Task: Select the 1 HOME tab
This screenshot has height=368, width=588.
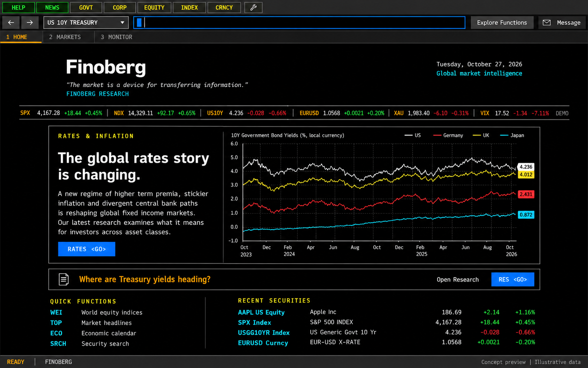Action: point(21,37)
